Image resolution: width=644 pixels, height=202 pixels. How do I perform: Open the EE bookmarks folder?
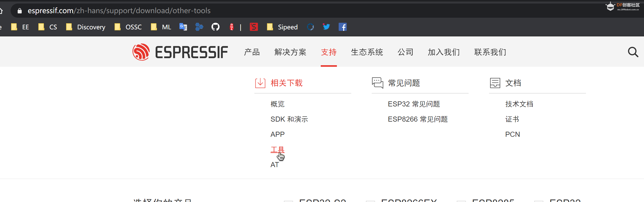20,27
